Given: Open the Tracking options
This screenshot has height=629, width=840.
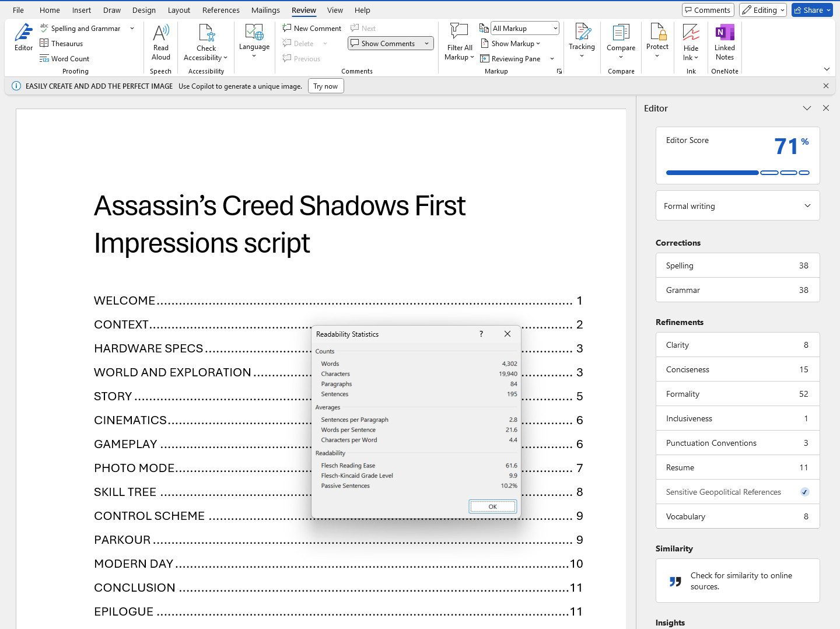Looking at the screenshot, I should click(x=582, y=41).
